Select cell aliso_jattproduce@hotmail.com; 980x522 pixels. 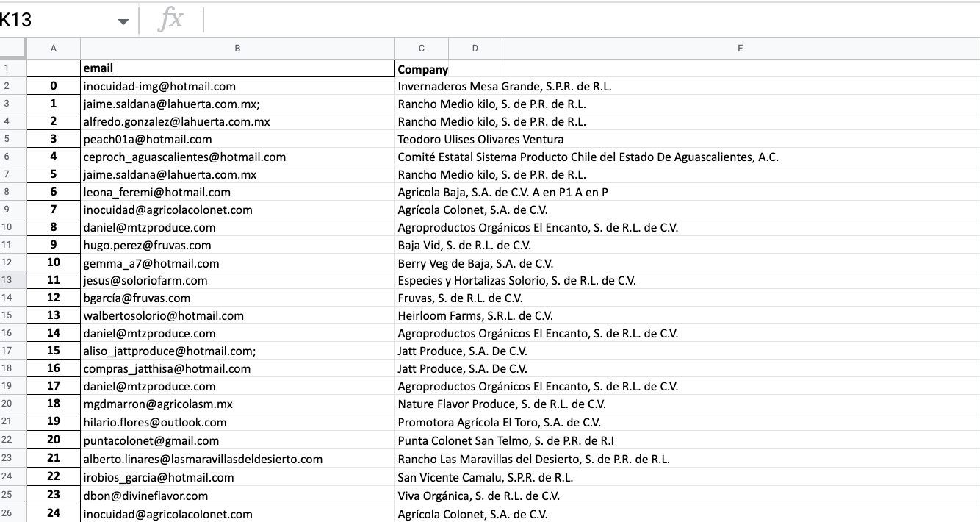click(x=237, y=351)
